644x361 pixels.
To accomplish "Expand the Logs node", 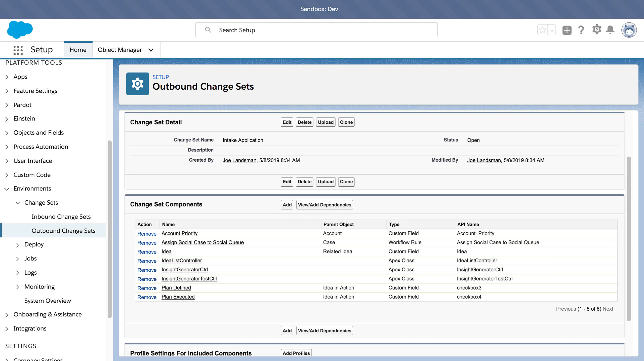I will click(17, 273).
